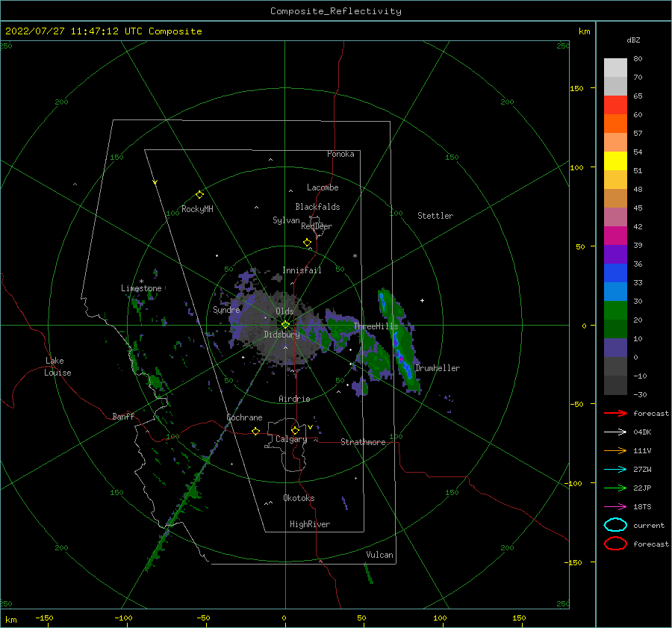This screenshot has height=628, width=672.
Task: Pick the red 60-65 dBZ color swatch
Action: point(615,105)
